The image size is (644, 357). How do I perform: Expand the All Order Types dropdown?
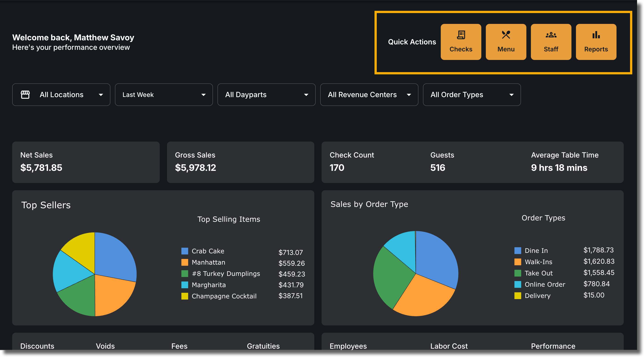pyautogui.click(x=471, y=94)
